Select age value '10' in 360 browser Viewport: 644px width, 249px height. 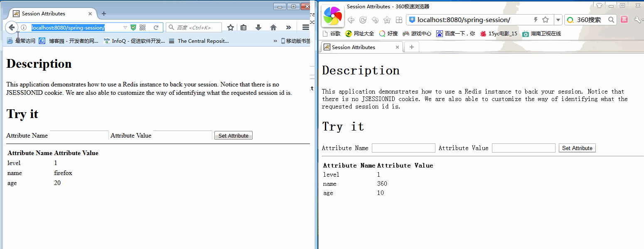point(381,193)
